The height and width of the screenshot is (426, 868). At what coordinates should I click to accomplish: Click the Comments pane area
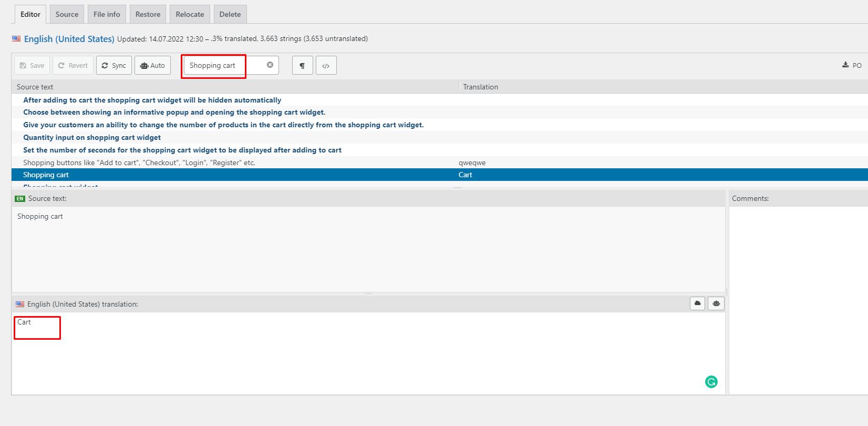[798, 300]
